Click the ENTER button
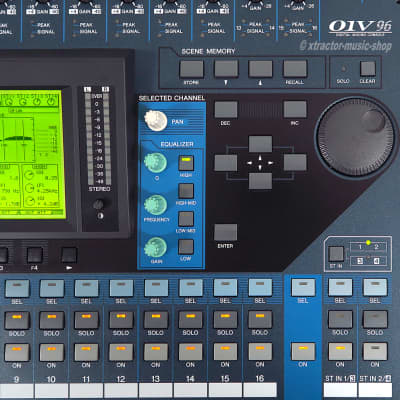The image size is (400, 400). coord(226,232)
